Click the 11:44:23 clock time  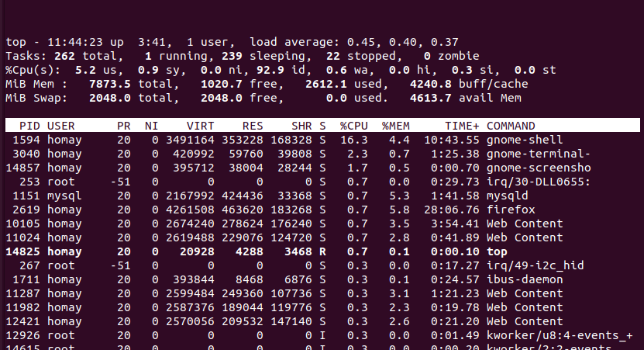click(74, 42)
